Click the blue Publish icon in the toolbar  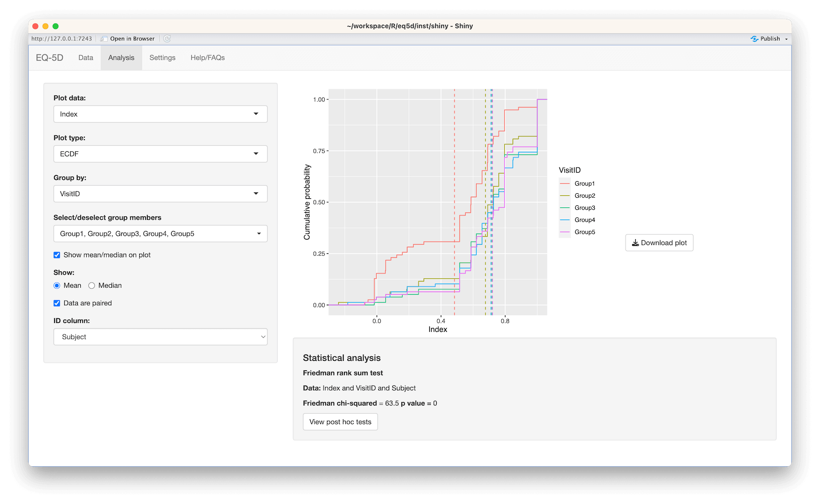point(755,38)
